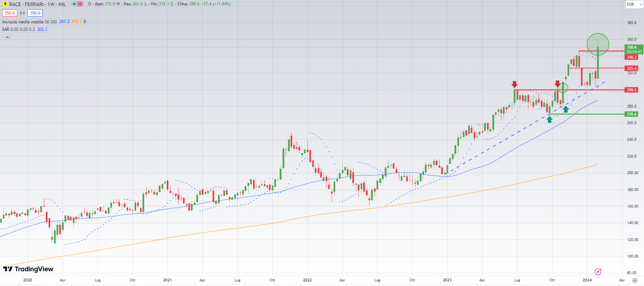Screen dimensions: 644x286
Task: Click the Ferrari symbol logo icon
Action: click(5, 4)
